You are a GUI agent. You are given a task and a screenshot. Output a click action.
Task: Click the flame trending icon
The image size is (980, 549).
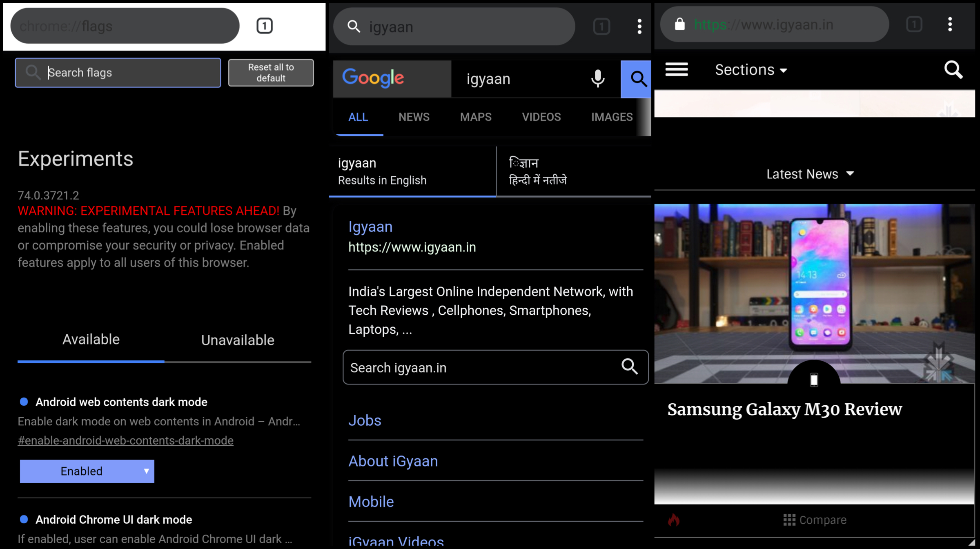pos(674,520)
